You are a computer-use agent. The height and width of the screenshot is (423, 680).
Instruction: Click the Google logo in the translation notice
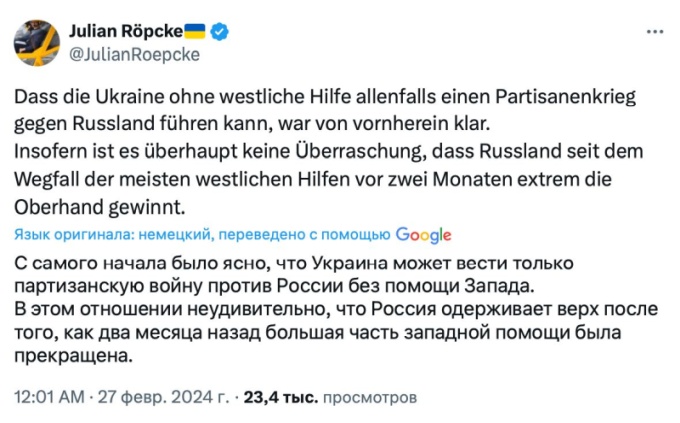click(424, 234)
